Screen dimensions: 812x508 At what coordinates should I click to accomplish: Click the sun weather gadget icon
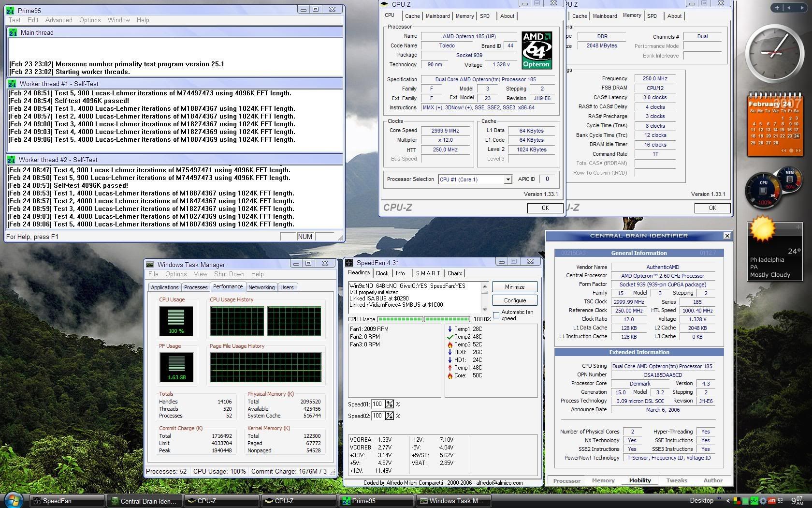763,229
